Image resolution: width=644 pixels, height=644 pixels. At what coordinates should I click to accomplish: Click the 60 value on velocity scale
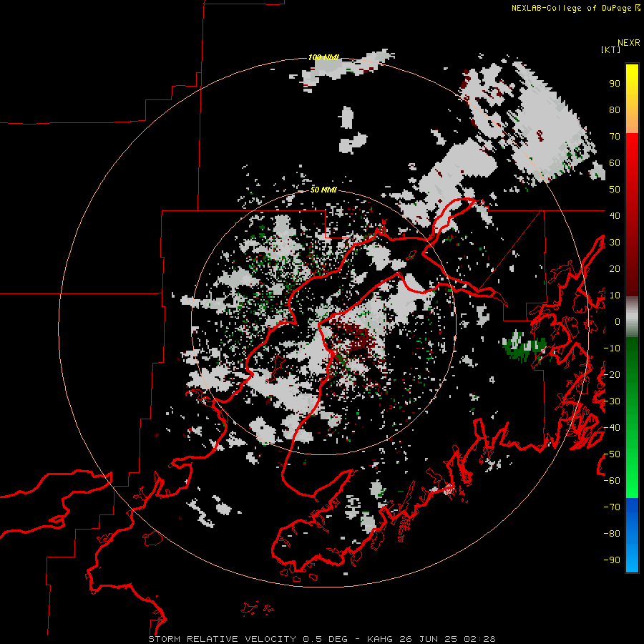click(615, 163)
